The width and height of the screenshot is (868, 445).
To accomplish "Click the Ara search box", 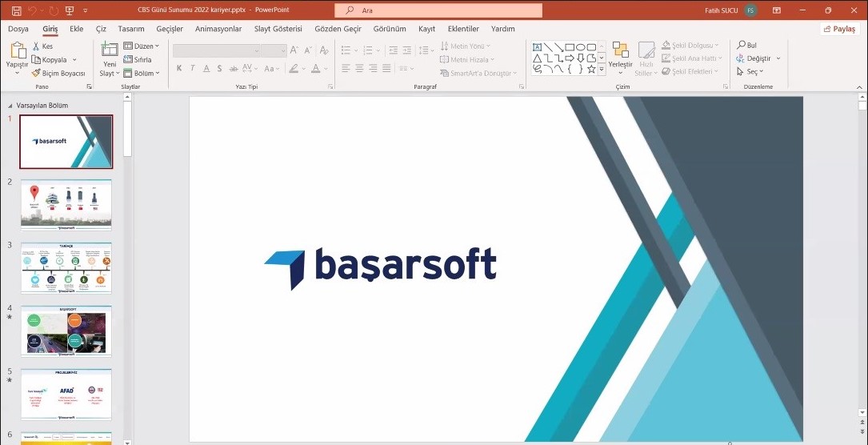I will (438, 10).
